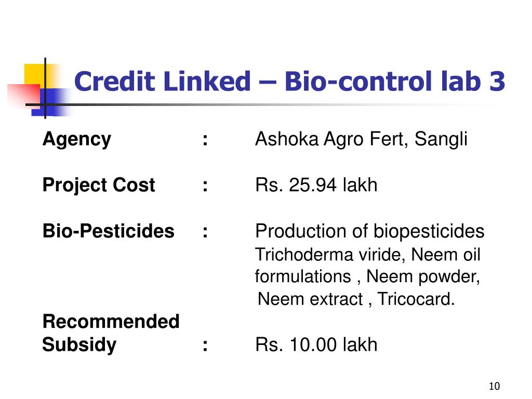This screenshot has width=532, height=399.
Task: Click 'Production of biopesticides' line
Action: pos(370,231)
